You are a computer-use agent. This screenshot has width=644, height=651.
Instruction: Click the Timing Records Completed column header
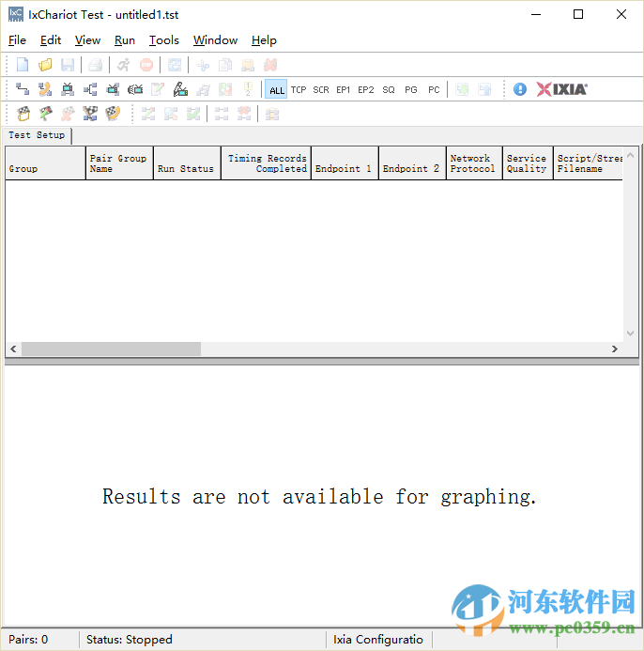[x=266, y=163]
